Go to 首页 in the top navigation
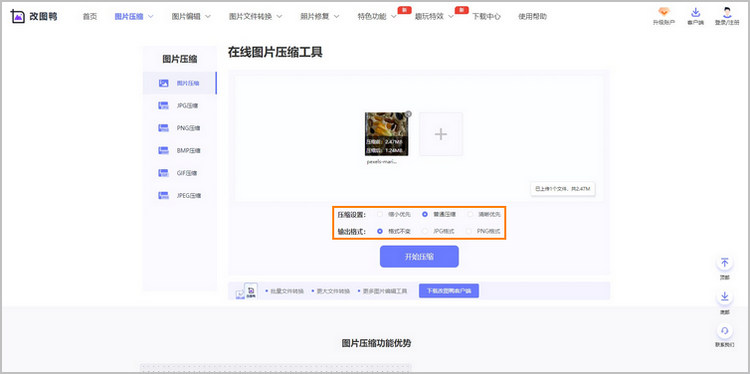Viewport: 750px width, 374px height. [90, 17]
